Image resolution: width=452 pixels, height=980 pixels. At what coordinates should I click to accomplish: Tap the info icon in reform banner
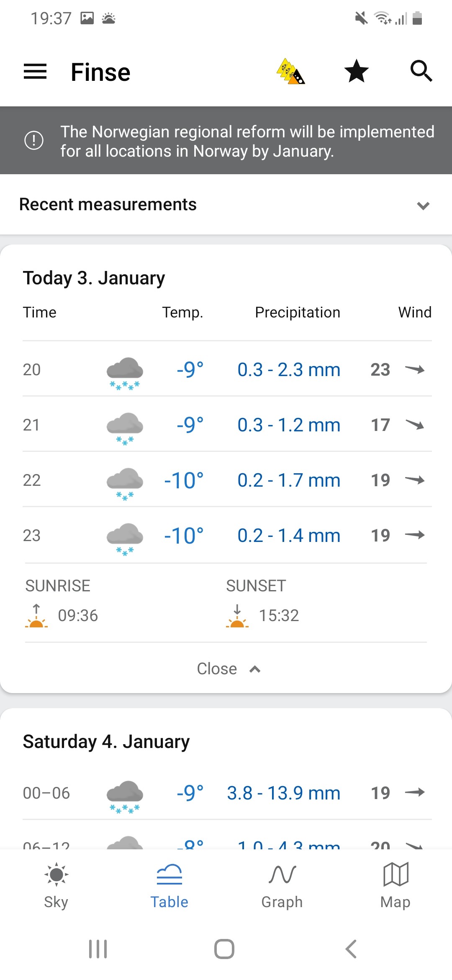(x=34, y=140)
